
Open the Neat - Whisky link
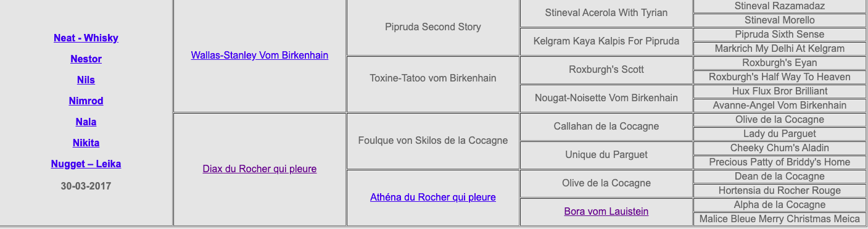tap(86, 38)
